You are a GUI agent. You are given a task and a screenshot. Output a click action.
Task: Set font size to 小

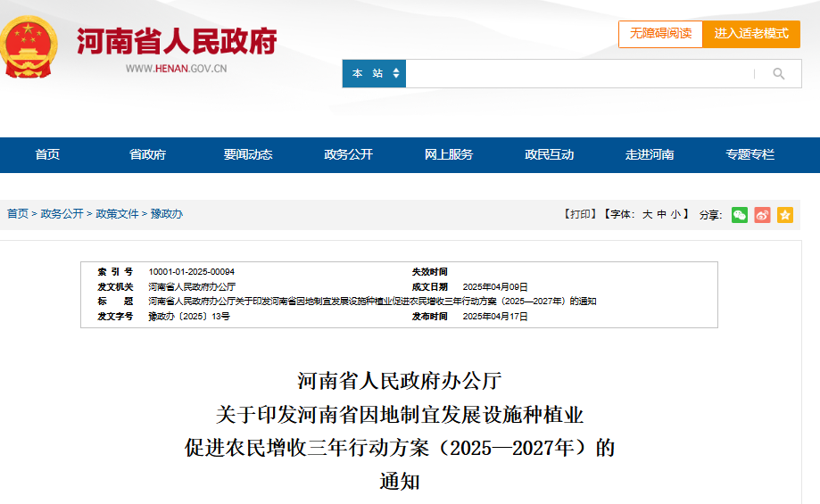tap(675, 215)
